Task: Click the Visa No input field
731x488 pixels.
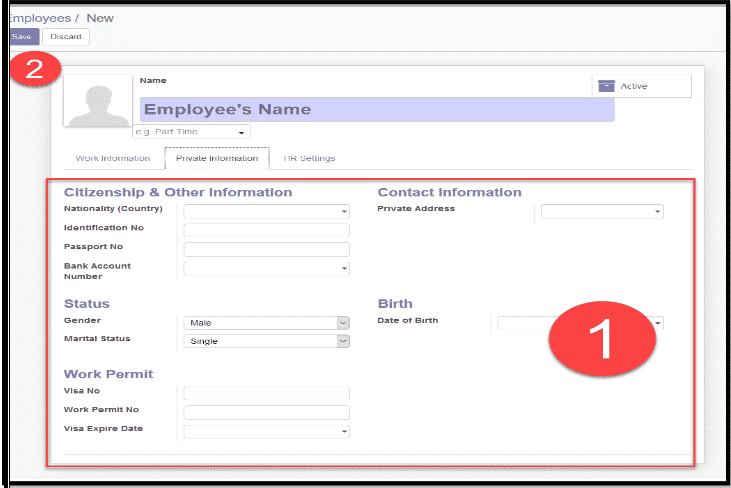Action: click(266, 393)
